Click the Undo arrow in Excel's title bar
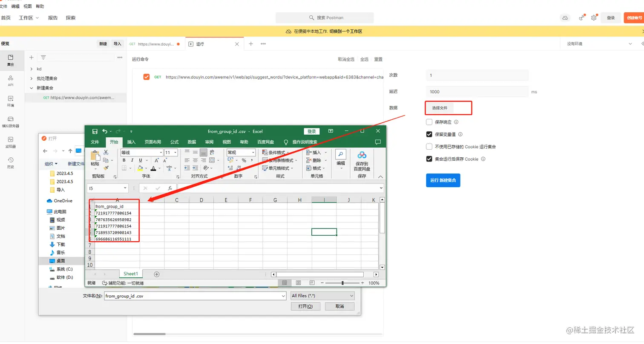The height and width of the screenshot is (344, 644). pos(105,131)
